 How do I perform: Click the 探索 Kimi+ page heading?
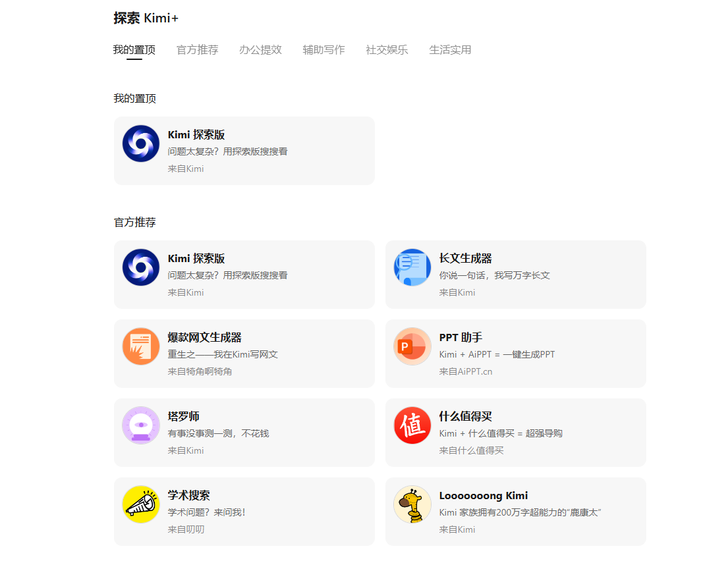[146, 18]
